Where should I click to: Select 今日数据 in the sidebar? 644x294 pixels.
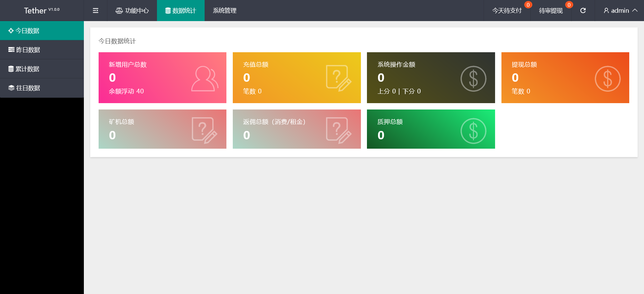pos(28,31)
